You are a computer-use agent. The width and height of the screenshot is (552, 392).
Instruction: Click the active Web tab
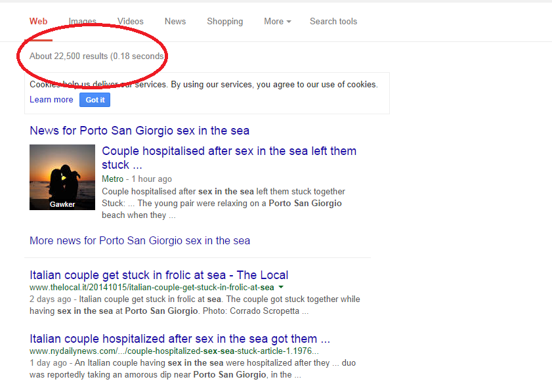39,22
